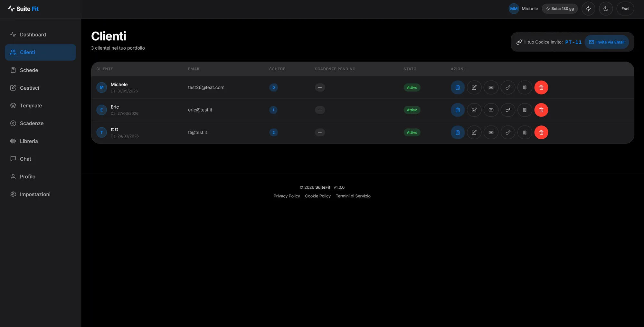Go to Profilo in the sidebar

(40, 176)
